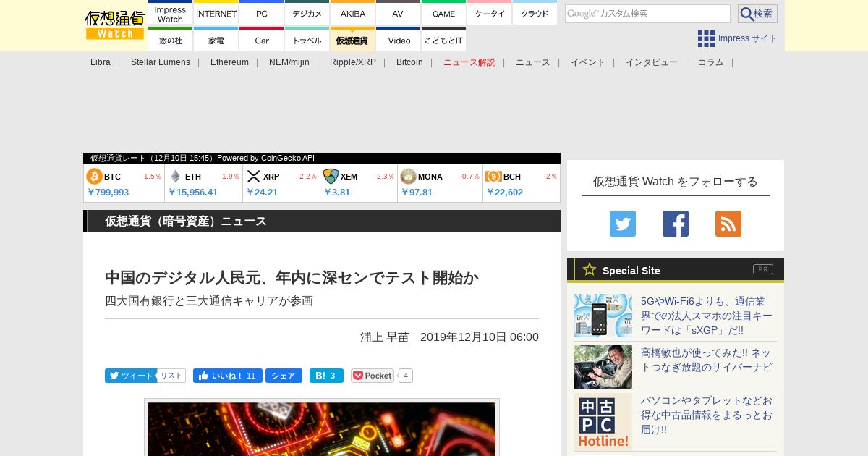Open the イベント link
The width and height of the screenshot is (868, 456).
click(x=588, y=62)
